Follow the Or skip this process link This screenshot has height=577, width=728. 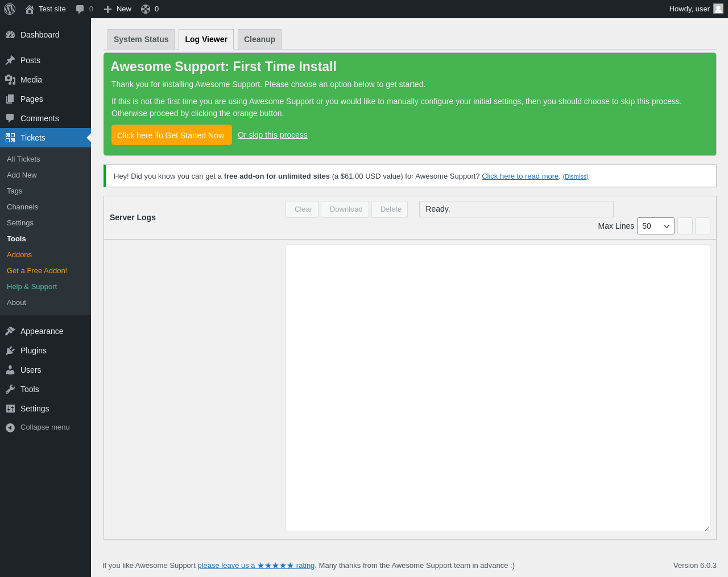(272, 135)
